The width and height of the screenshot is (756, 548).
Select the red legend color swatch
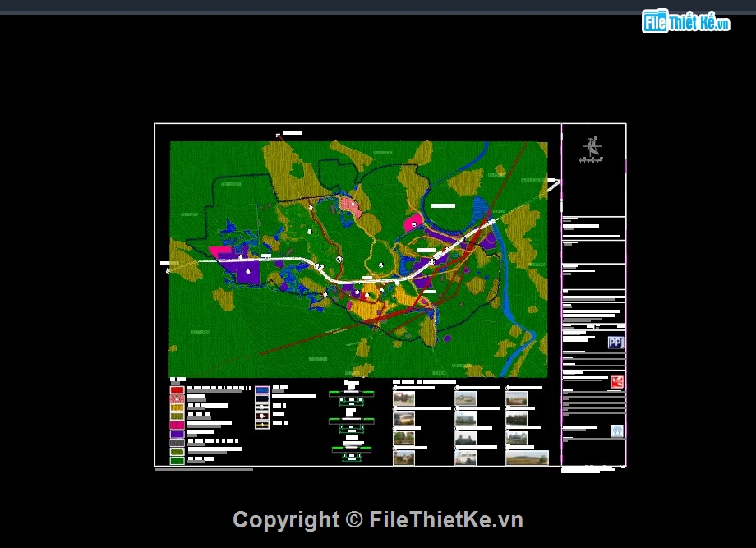pyautogui.click(x=177, y=389)
